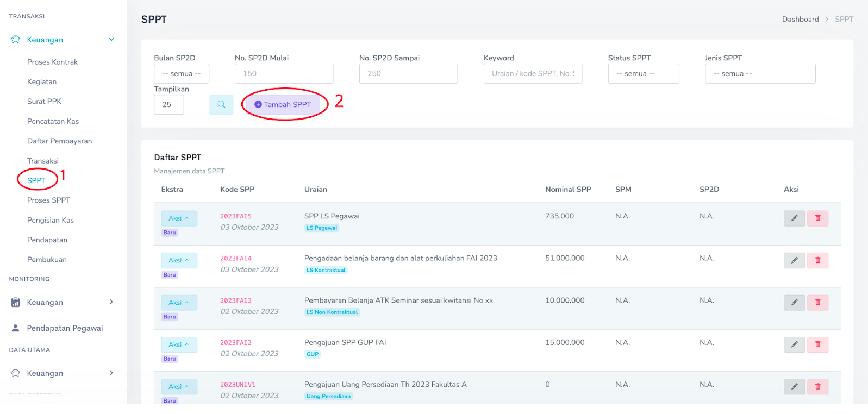Delete the 2023FAI5 row with trash icon
Screen dimensions: 868x414
click(817, 218)
